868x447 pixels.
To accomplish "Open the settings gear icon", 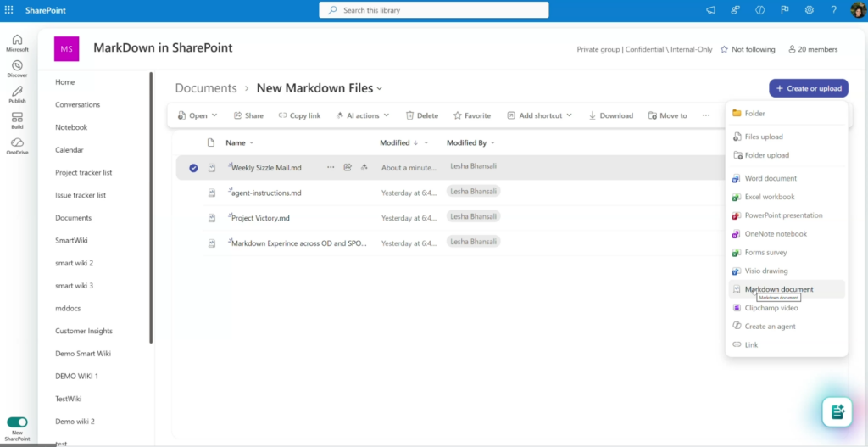I will pyautogui.click(x=809, y=10).
